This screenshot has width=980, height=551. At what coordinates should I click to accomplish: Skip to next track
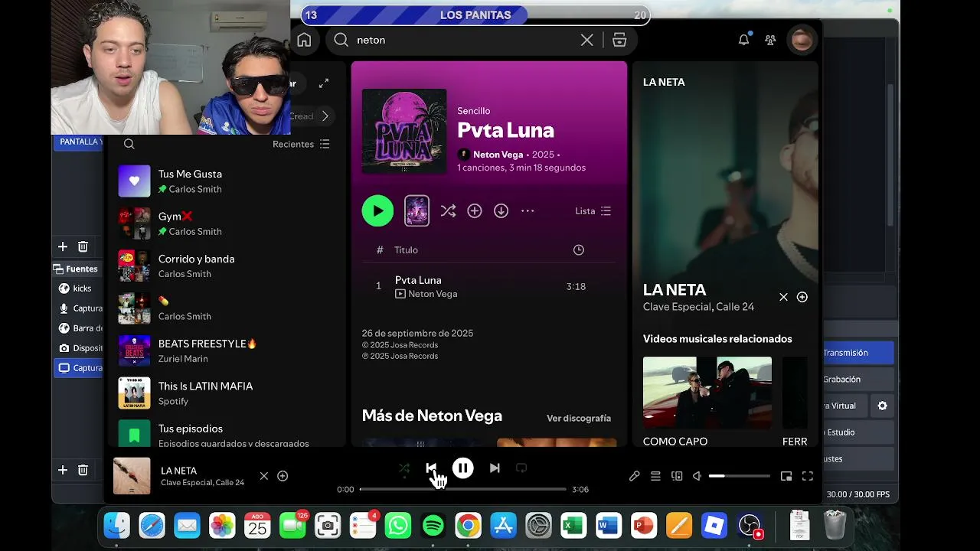495,468
